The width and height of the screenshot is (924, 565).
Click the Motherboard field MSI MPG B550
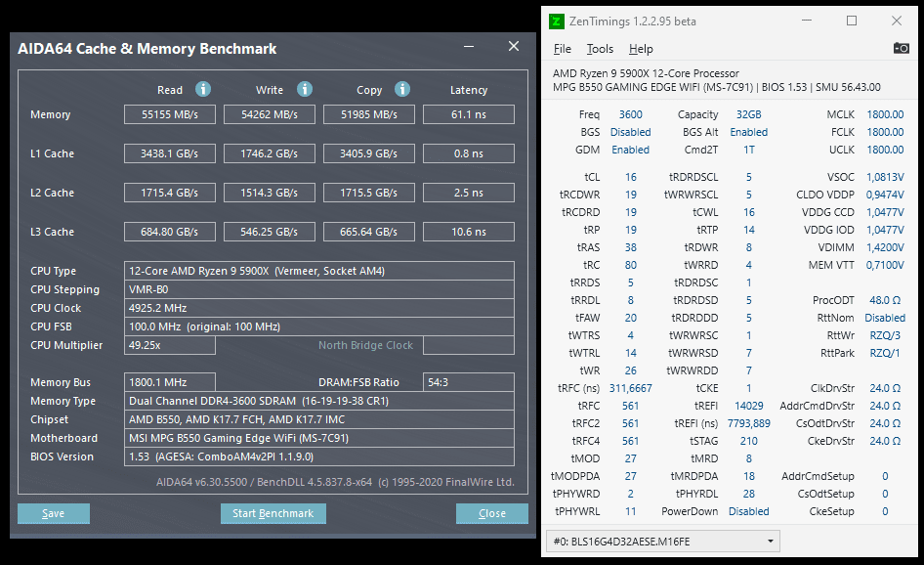(318, 438)
